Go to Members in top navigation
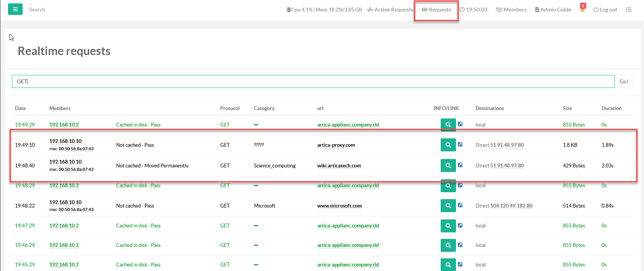The height and width of the screenshot is (271, 644). click(511, 10)
